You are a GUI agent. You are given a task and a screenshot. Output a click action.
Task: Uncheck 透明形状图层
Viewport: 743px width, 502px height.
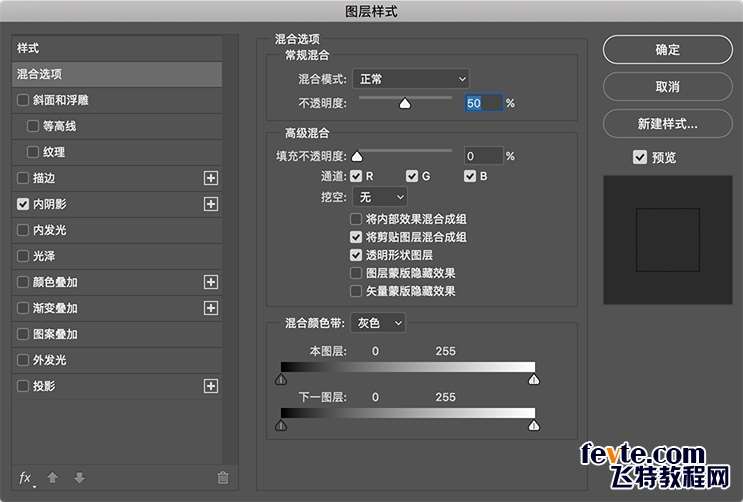[356, 255]
